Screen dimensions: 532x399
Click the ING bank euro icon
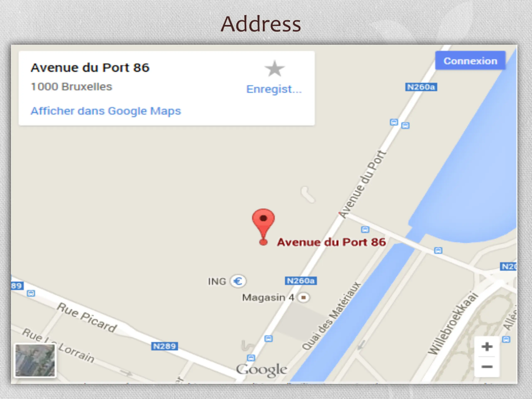pos(238,281)
